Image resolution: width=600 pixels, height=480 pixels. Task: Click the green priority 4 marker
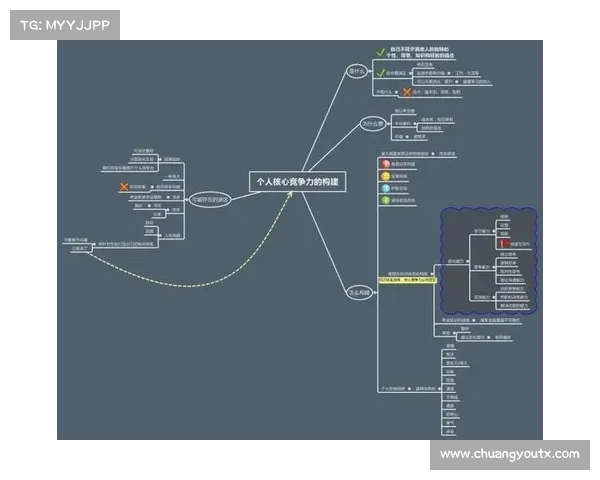(x=385, y=200)
